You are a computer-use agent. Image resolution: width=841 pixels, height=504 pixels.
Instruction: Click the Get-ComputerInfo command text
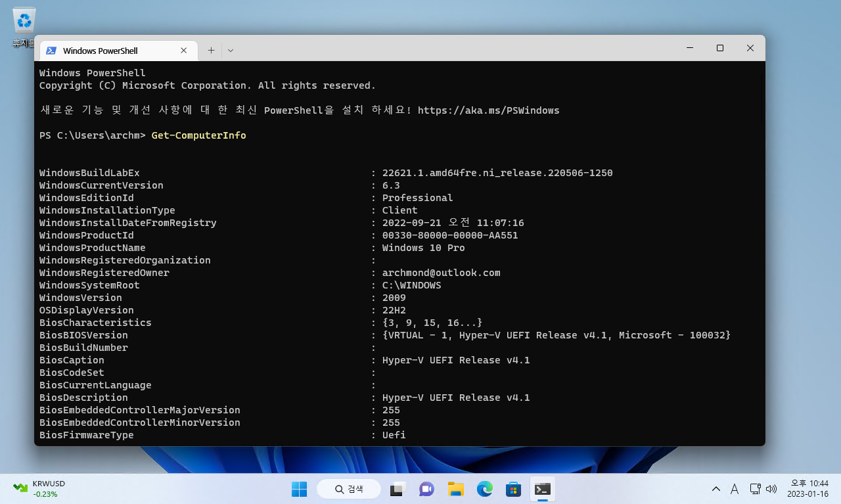[x=198, y=135]
